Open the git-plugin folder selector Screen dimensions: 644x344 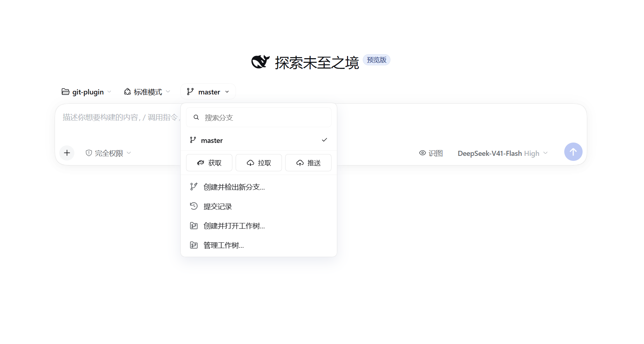86,92
